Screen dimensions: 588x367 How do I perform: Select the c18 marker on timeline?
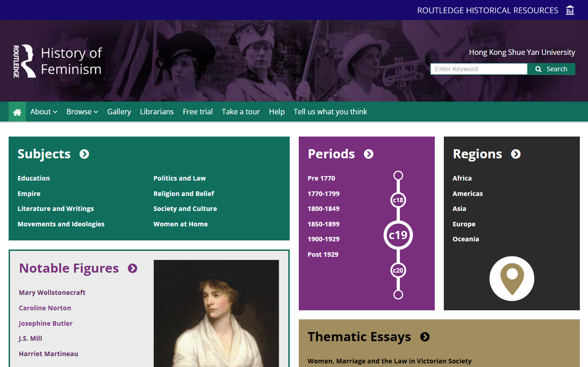click(x=398, y=200)
